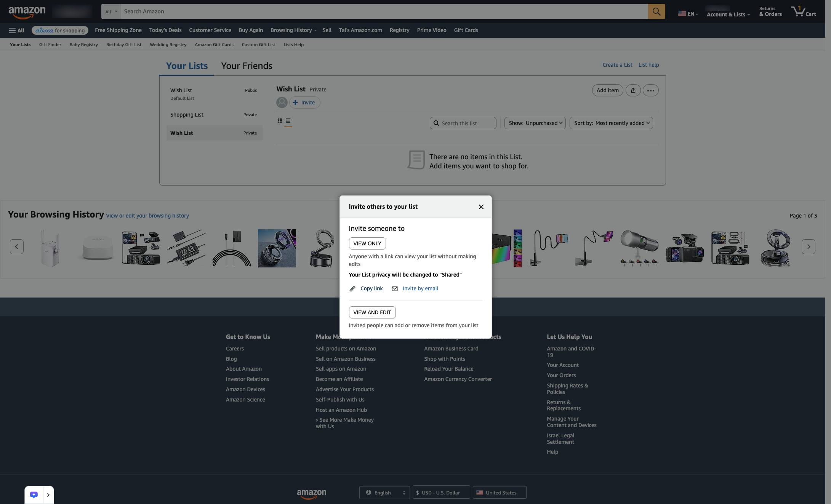
Task: Open the Amazon Business Card footer link
Action: coord(451,349)
